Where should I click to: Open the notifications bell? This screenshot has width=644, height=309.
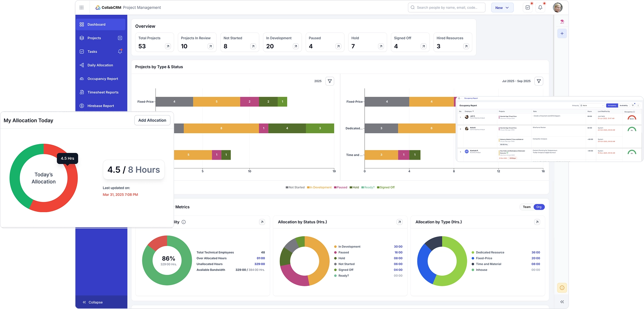(x=540, y=7)
